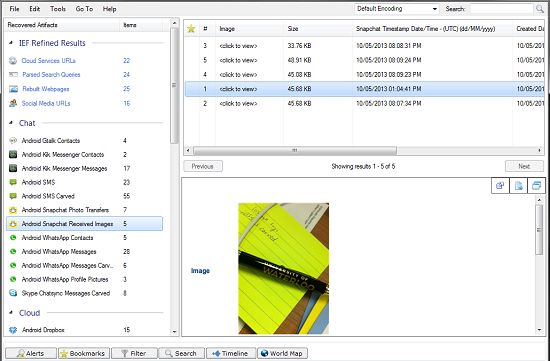This screenshot has width=550, height=361.
Task: Click the Android Dropbox icon
Action: pyautogui.click(x=13, y=330)
